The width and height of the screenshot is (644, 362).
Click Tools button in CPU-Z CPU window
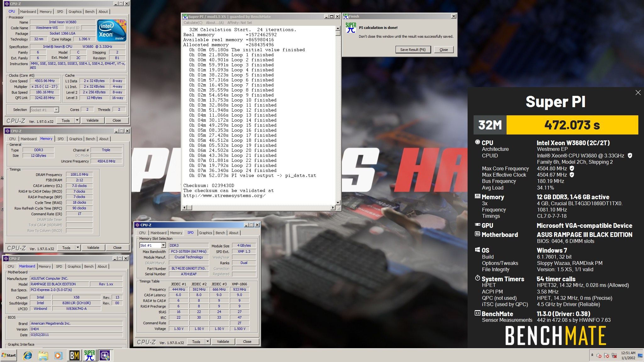pos(66,120)
